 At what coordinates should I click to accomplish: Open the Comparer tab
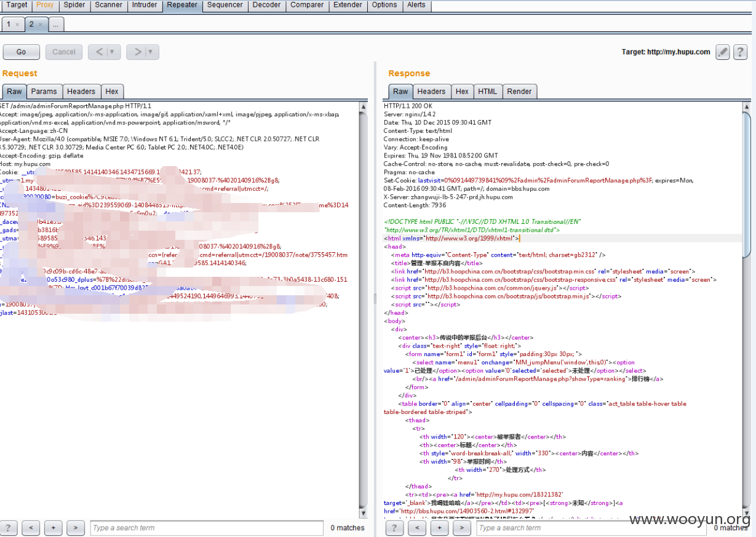[307, 5]
